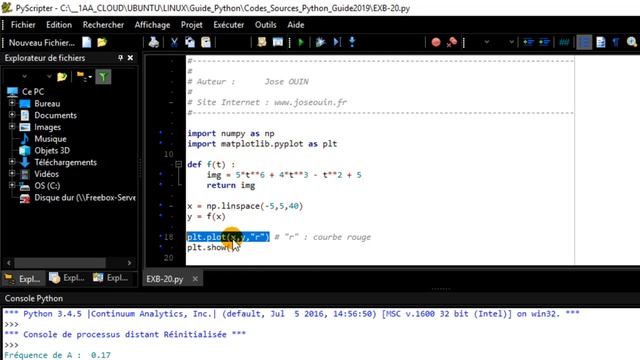Toggle breakpoint with the red circle icon

click(x=436, y=42)
